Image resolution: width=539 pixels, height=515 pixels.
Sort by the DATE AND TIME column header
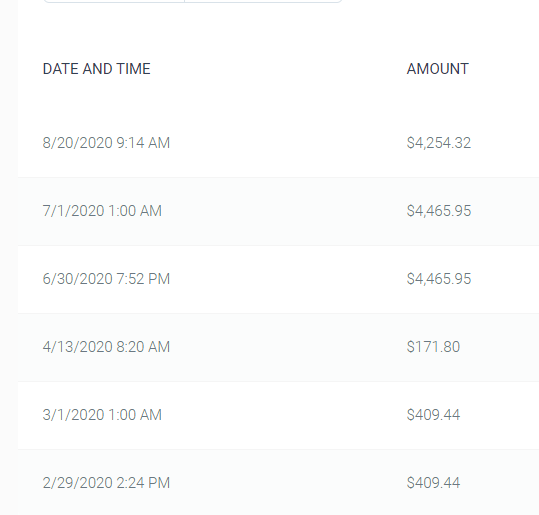pyautogui.click(x=96, y=69)
